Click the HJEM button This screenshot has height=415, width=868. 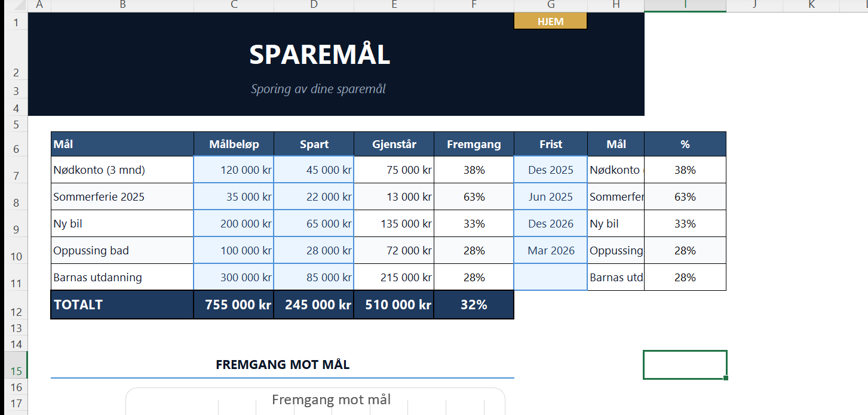pos(550,21)
